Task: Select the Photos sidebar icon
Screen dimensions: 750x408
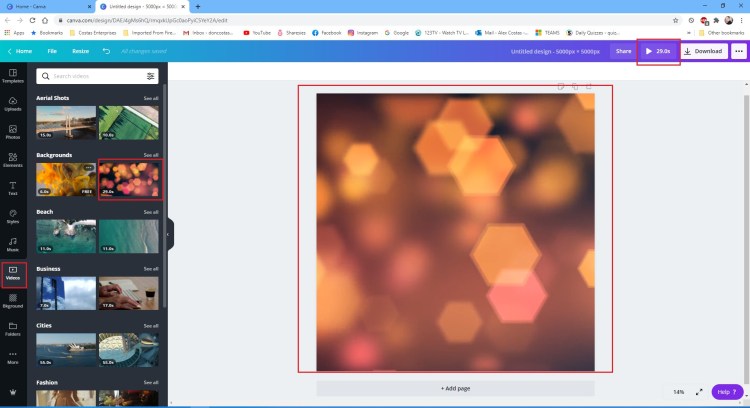Action: (x=13, y=130)
